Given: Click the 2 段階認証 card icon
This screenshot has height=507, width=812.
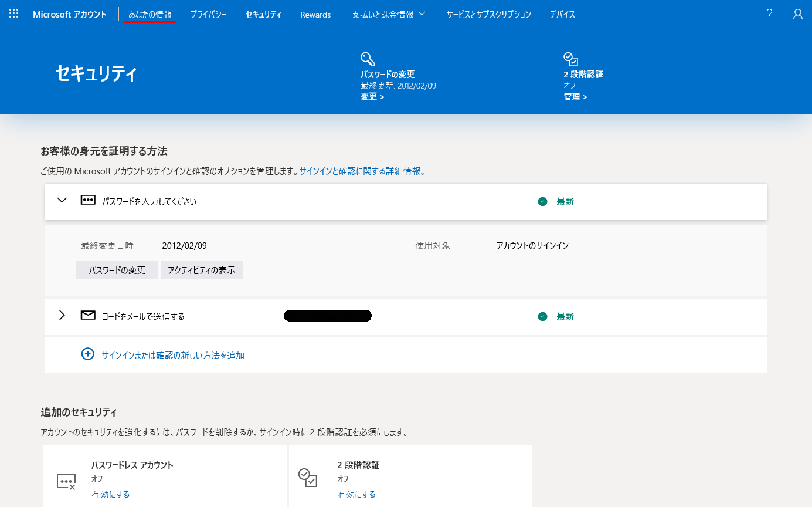Looking at the screenshot, I should (308, 477).
